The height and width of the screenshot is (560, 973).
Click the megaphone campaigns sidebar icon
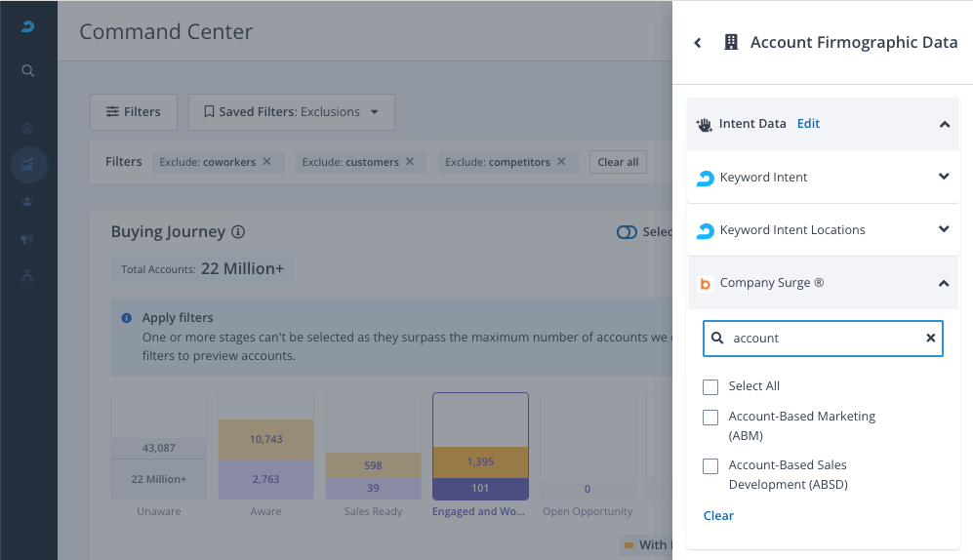(x=28, y=239)
